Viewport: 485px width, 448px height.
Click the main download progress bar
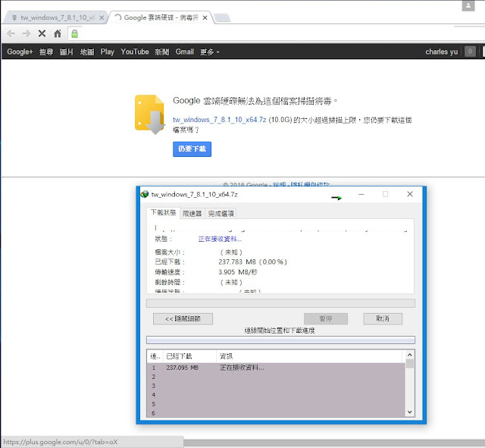pos(280,303)
